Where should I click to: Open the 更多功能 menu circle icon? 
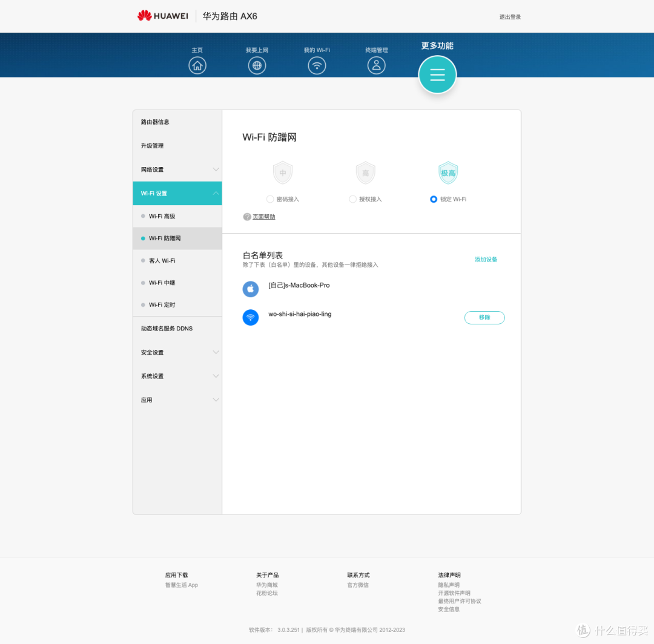coord(437,74)
